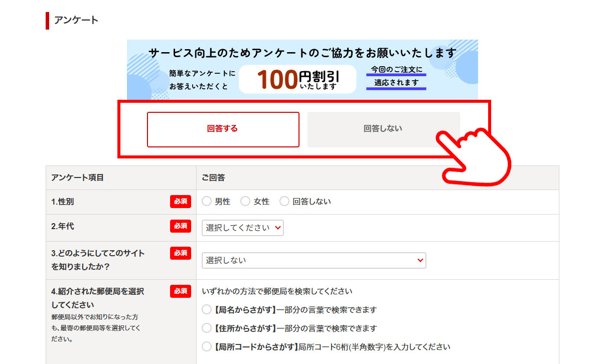Select the 【局名からさがす】 search option

[x=207, y=310]
